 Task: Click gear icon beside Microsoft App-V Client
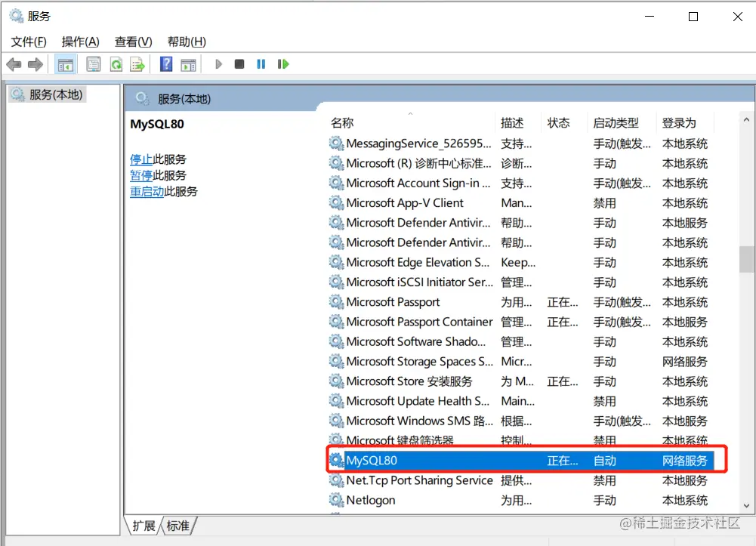336,203
